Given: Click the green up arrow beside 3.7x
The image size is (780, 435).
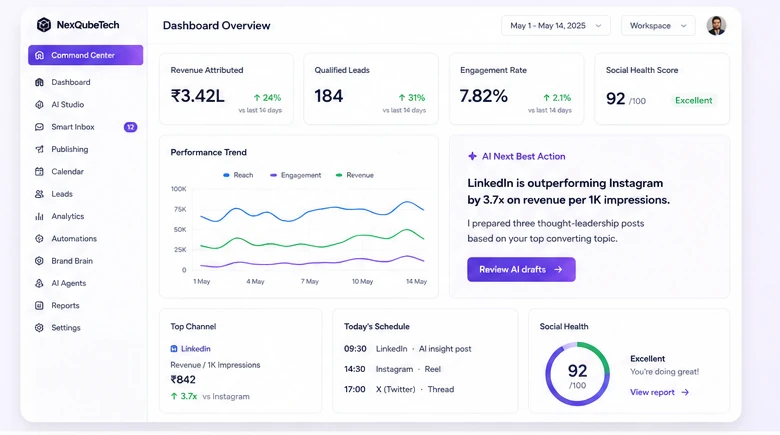Looking at the screenshot, I should pos(174,396).
